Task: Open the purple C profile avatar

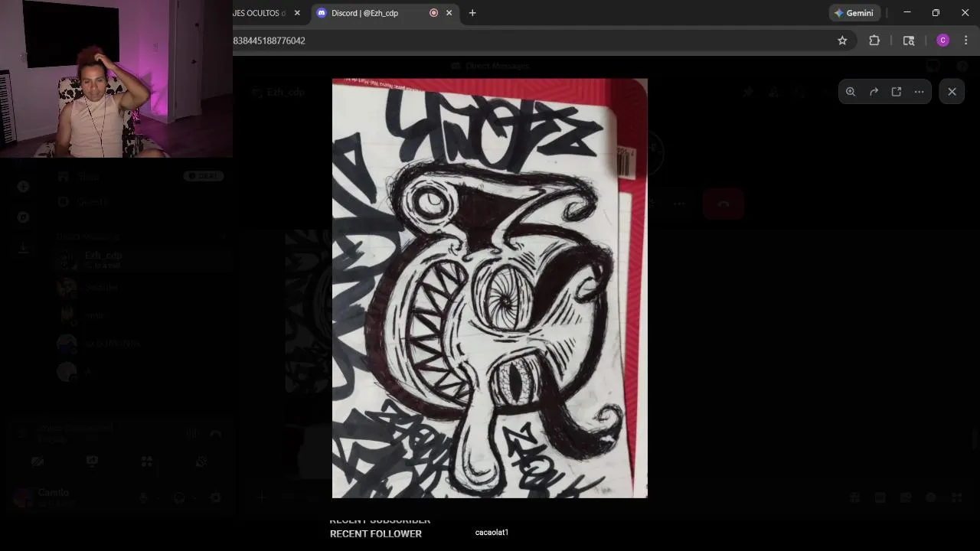Action: point(942,41)
